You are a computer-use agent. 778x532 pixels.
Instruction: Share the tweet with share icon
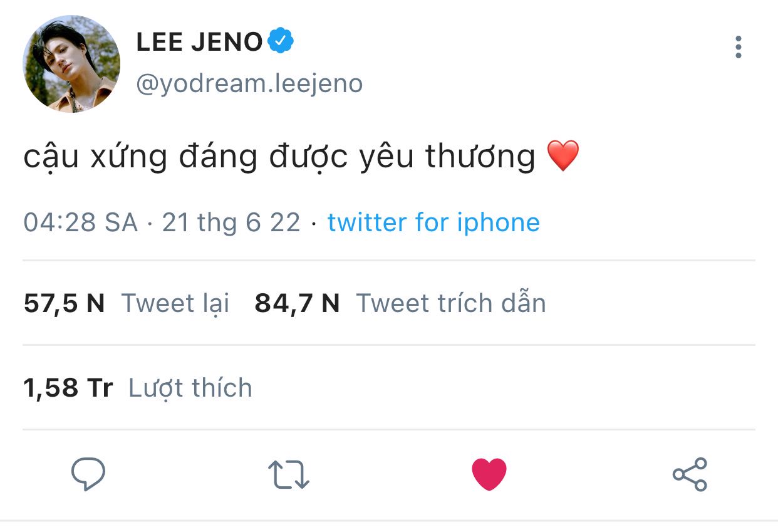tap(690, 474)
